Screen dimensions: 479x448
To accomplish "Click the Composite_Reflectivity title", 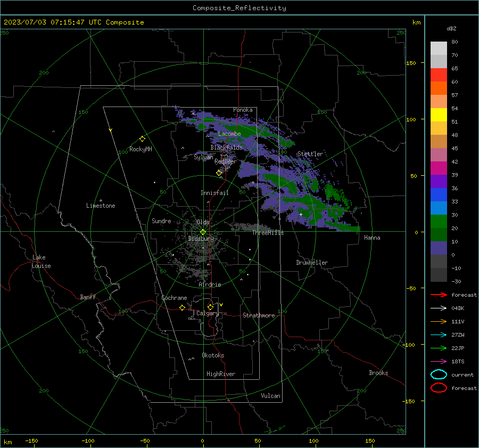I will (x=240, y=8).
